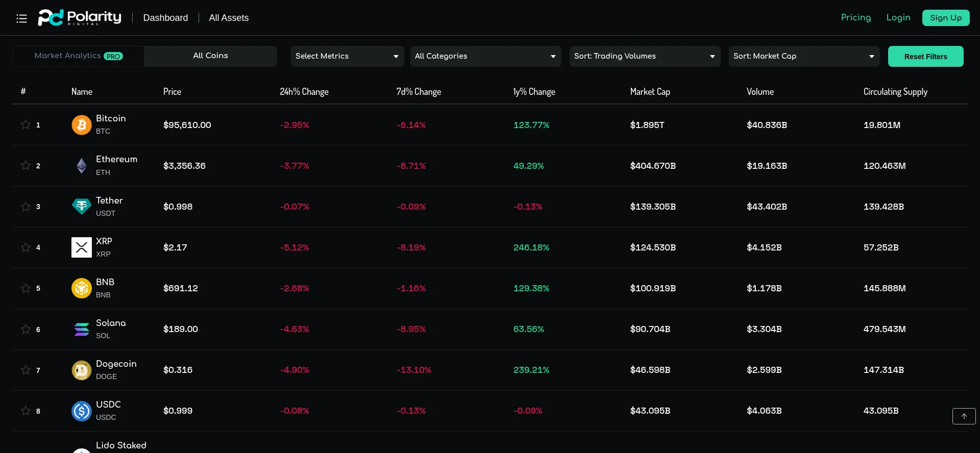
Task: Click XRP 1y change 246.18%
Action: (531, 247)
